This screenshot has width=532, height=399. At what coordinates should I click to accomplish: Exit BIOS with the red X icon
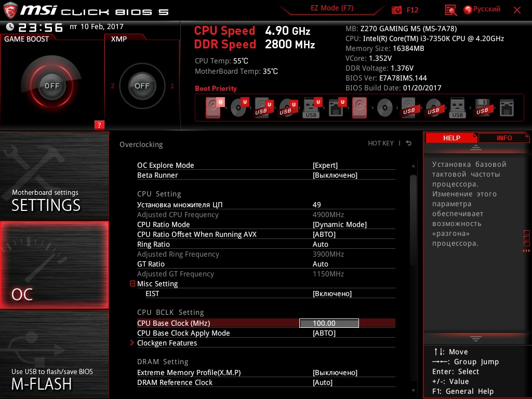coord(517,10)
